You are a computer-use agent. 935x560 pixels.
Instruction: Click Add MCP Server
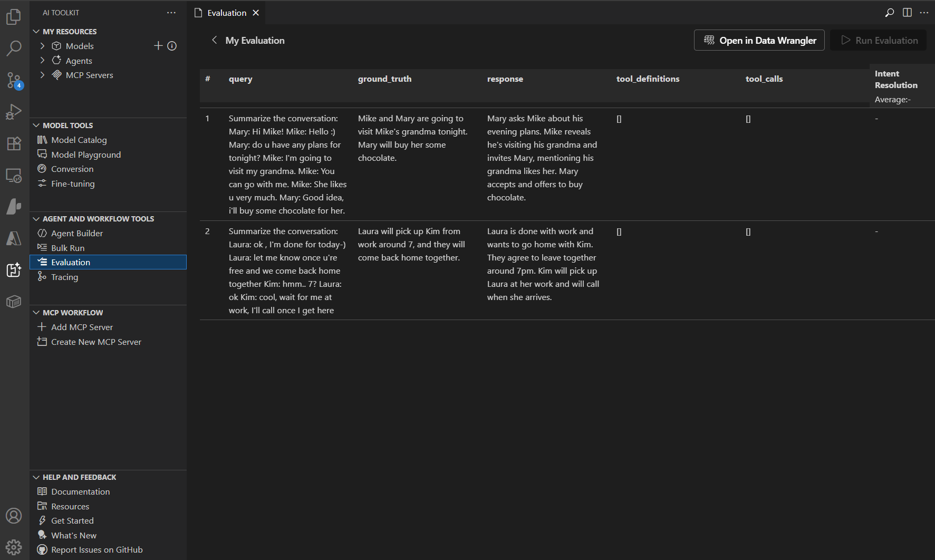82,327
